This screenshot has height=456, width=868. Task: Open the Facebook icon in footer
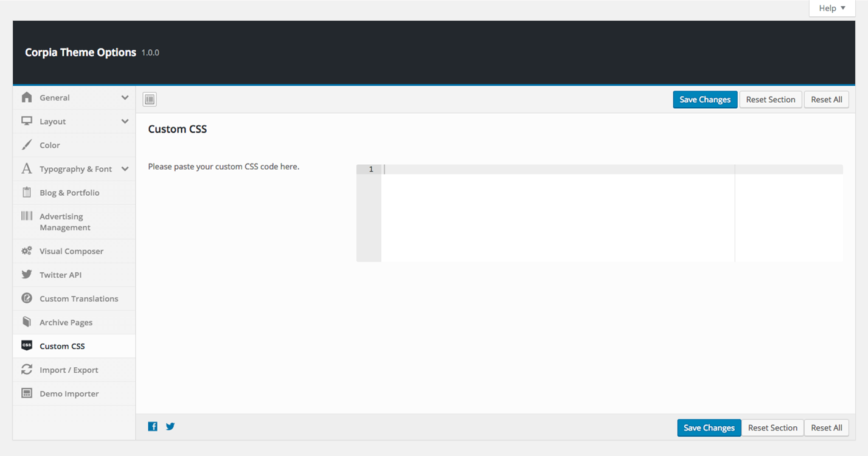point(153,427)
